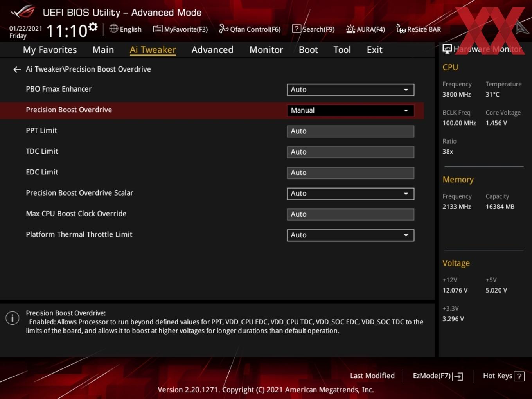Image resolution: width=532 pixels, height=399 pixels.
Task: Select the PPT Limit label
Action: (41, 131)
